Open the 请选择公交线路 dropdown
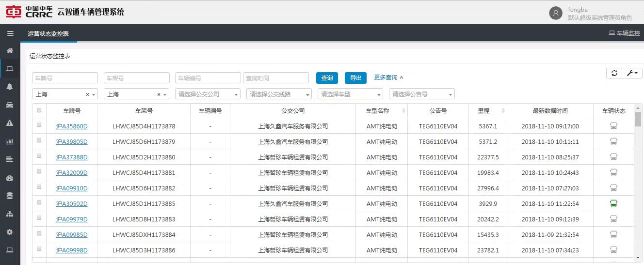The image size is (644, 265). pyautogui.click(x=279, y=94)
